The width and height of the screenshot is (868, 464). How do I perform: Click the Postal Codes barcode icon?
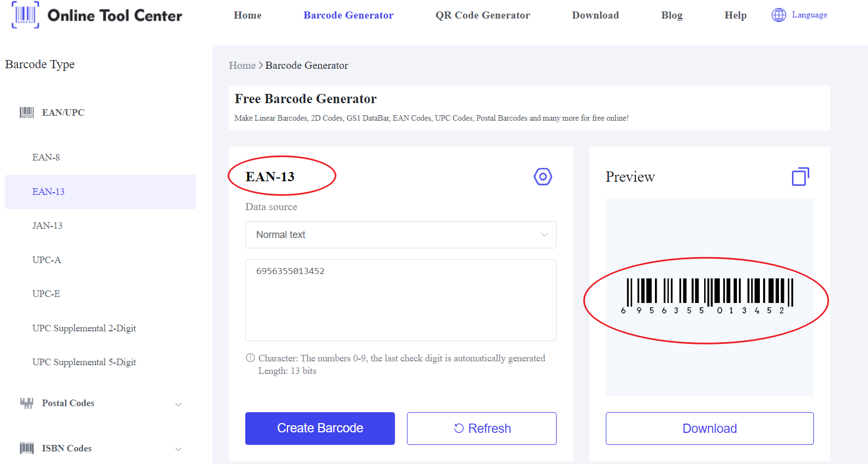tap(27, 403)
